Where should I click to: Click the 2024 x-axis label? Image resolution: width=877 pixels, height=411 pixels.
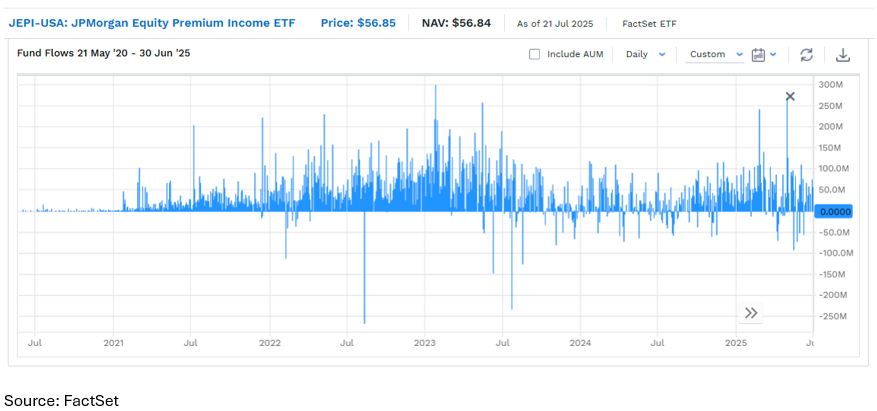(581, 341)
